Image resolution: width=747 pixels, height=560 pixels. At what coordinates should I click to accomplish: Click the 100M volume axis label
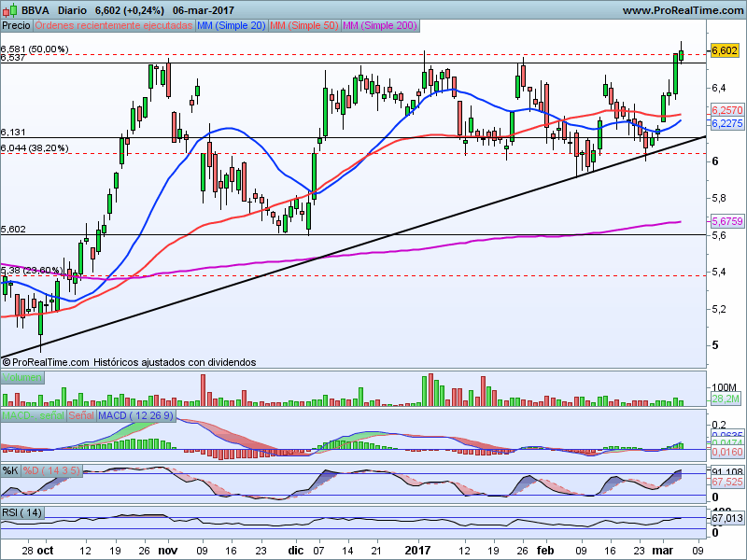725,387
